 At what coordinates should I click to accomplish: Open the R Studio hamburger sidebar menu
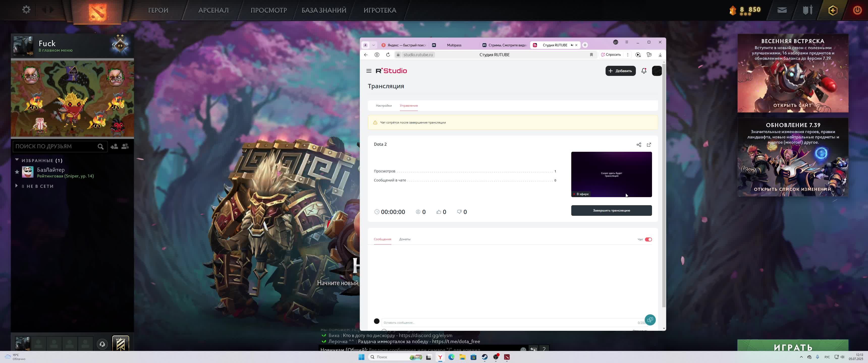point(369,71)
